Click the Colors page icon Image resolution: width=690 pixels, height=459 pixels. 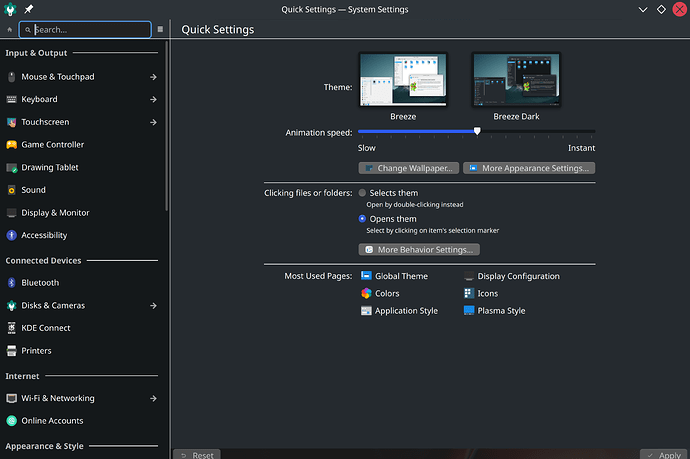click(366, 293)
